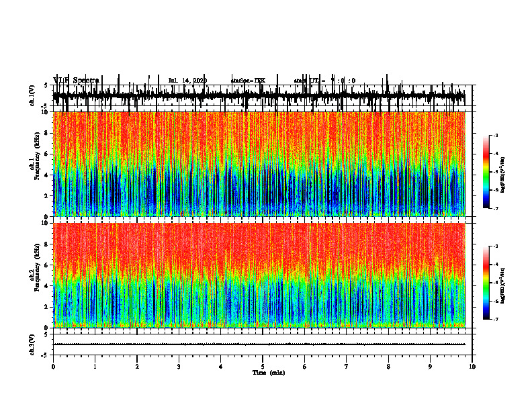Click the "5" volt tick of the ch.3 waveform
The height and width of the screenshot is (411, 532).
[x=46, y=334]
